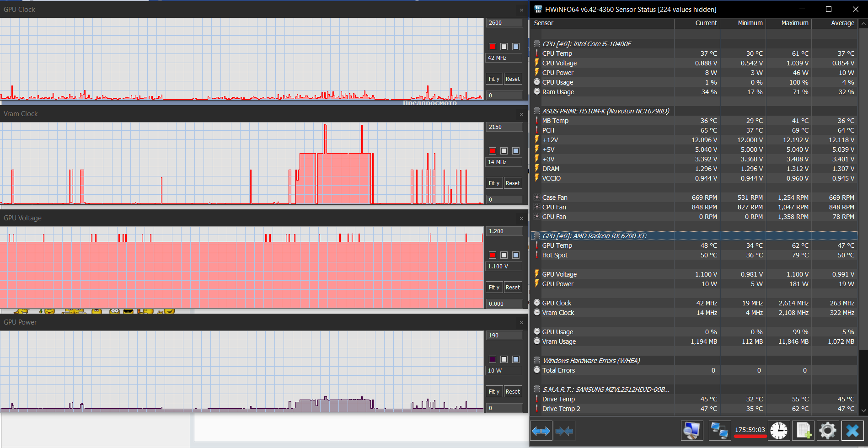The image size is (868, 448).
Task: Toggle the white square option in GPU Clock graph
Action: tap(504, 47)
